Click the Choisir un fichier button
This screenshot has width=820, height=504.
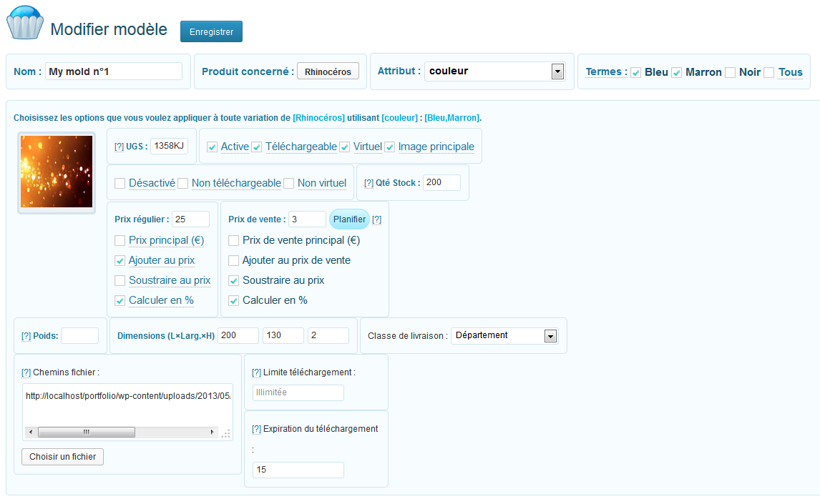point(63,457)
